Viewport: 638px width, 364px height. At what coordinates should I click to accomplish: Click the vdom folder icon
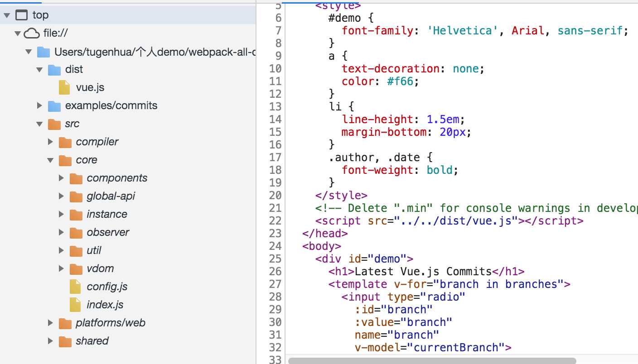[x=76, y=269]
